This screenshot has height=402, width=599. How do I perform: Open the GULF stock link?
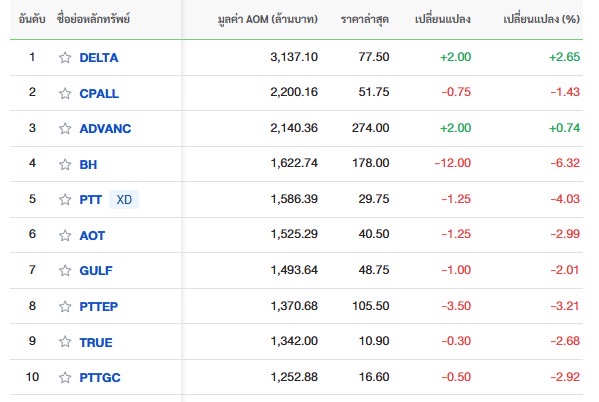(96, 271)
